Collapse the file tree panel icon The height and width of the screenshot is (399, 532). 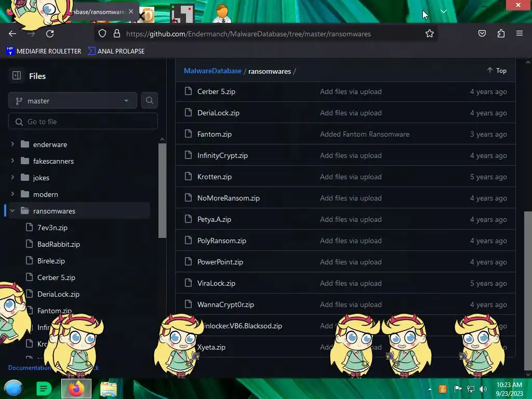tap(16, 75)
